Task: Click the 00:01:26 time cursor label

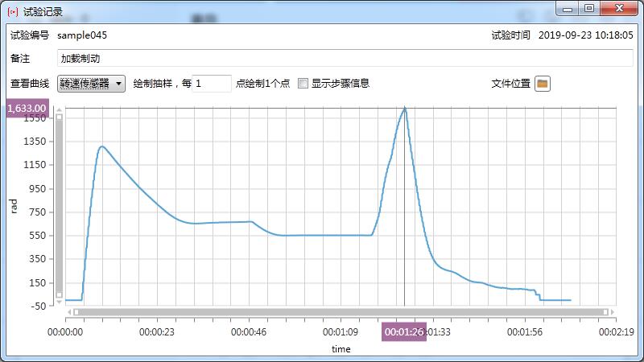Action: 403,331
